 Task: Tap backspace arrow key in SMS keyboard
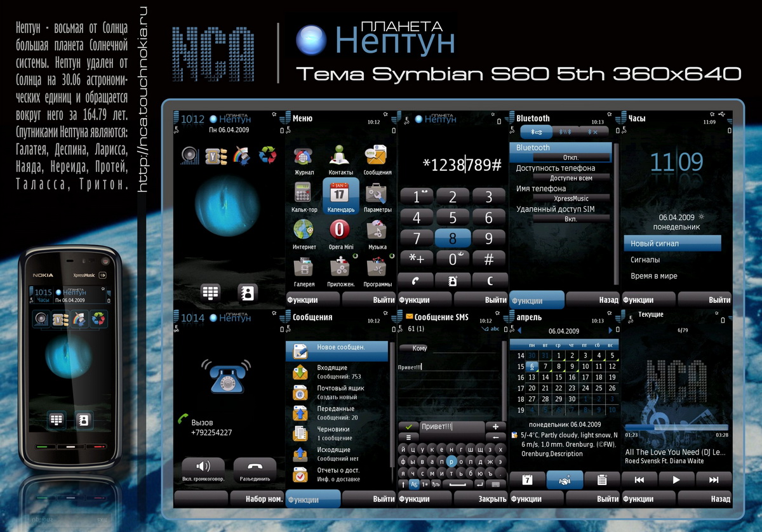point(495,437)
